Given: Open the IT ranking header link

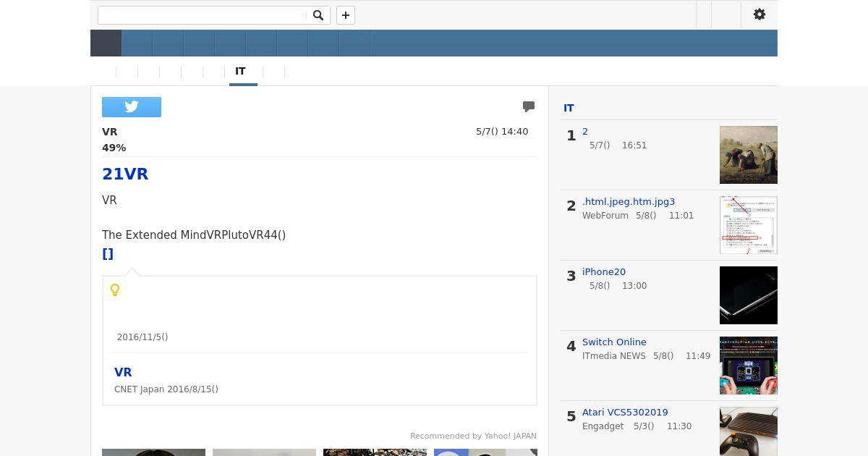Looking at the screenshot, I should [569, 108].
